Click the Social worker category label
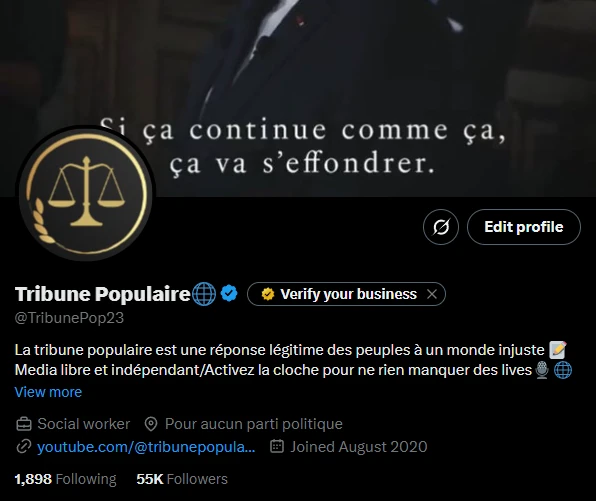This screenshot has height=501, width=596. point(84,424)
